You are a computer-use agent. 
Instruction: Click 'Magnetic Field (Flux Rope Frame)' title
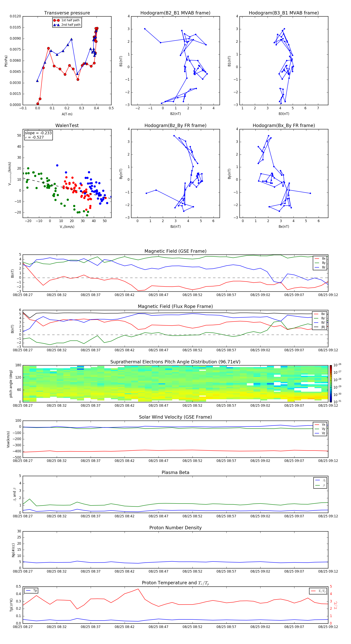175,307
